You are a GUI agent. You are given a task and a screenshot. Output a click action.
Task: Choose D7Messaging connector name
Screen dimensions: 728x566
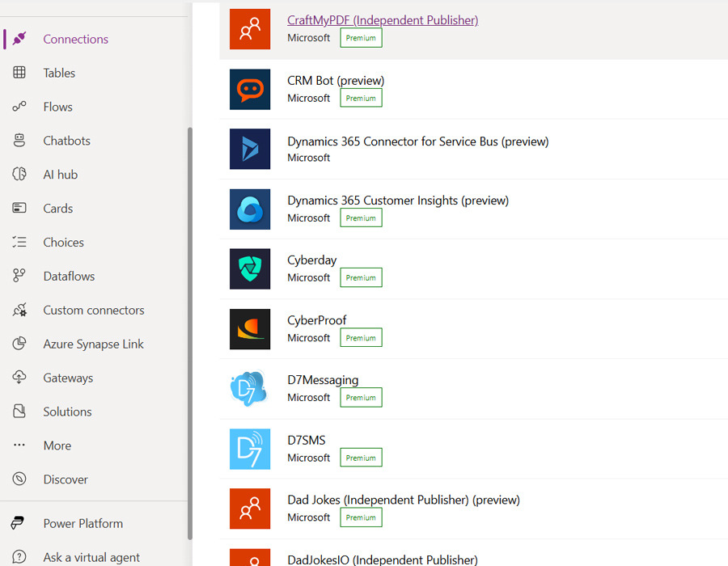tap(323, 380)
